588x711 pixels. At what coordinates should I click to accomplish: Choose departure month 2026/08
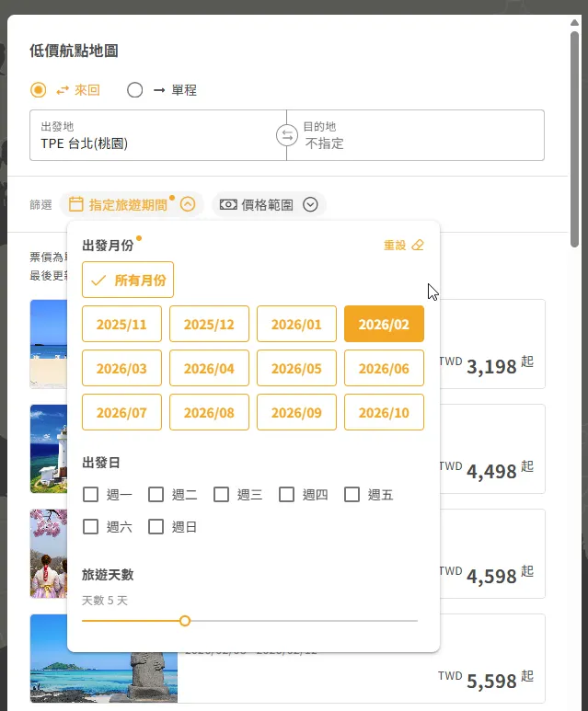(x=209, y=412)
